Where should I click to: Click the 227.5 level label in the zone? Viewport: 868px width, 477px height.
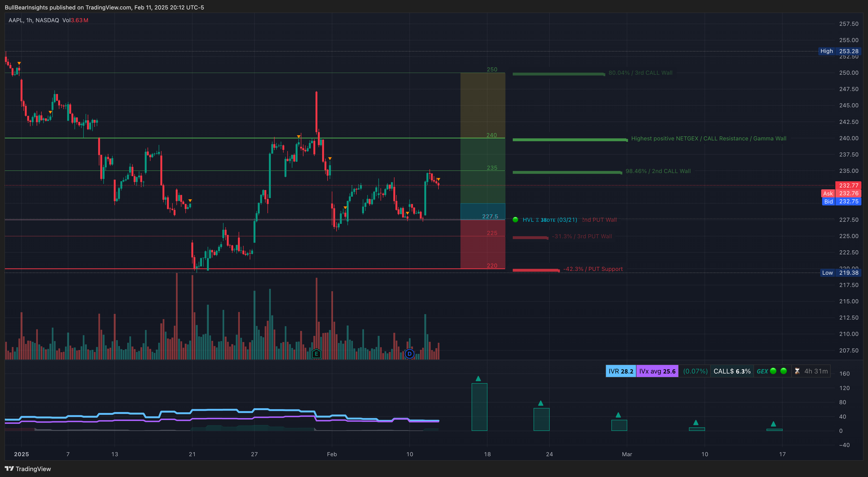[490, 216]
